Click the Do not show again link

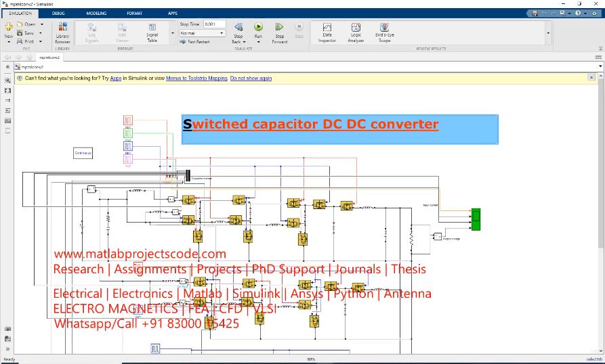251,78
